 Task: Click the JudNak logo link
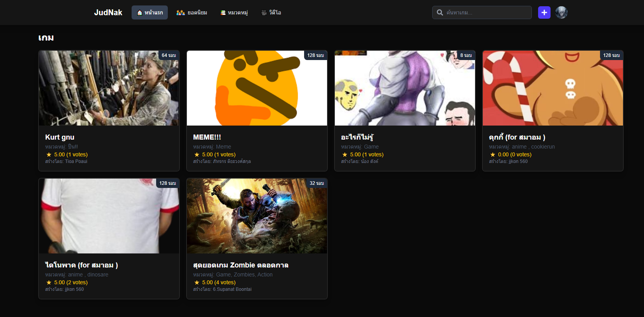(108, 12)
